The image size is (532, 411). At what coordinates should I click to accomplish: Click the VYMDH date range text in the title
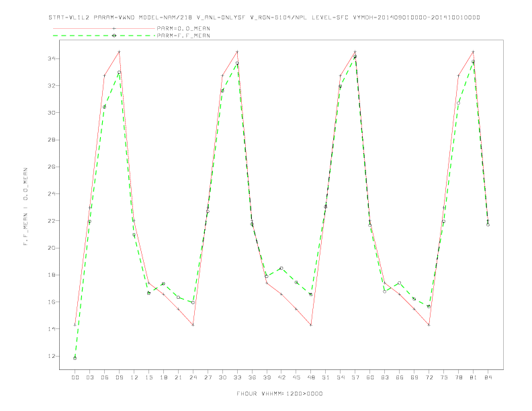tap(416, 17)
